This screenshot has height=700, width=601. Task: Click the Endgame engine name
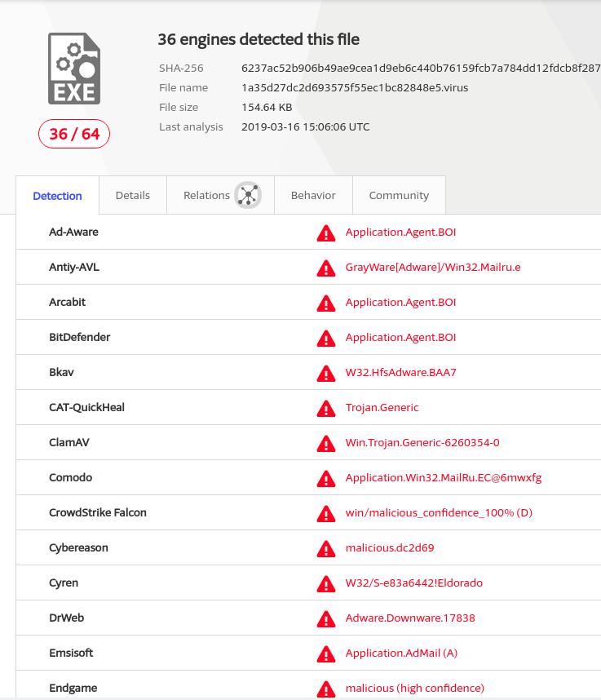[x=73, y=688]
